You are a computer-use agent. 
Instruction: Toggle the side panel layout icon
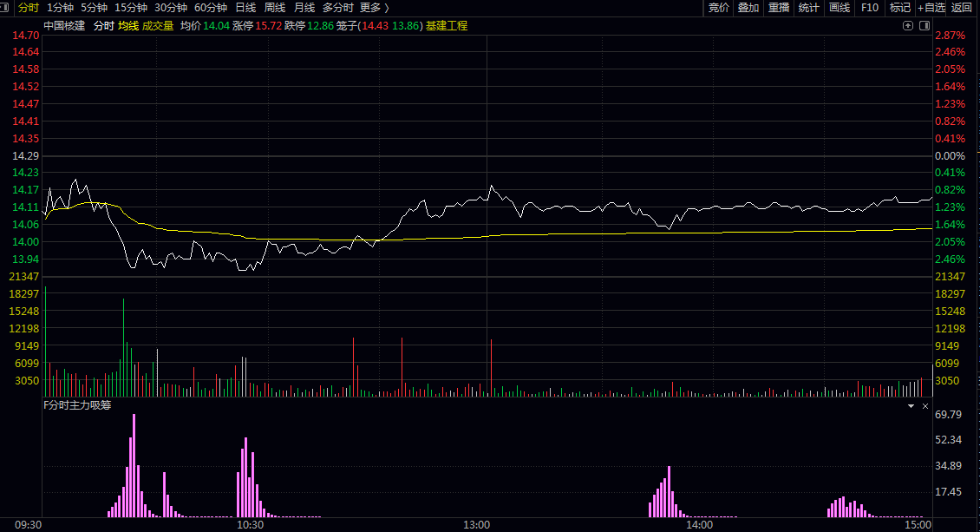point(925,26)
